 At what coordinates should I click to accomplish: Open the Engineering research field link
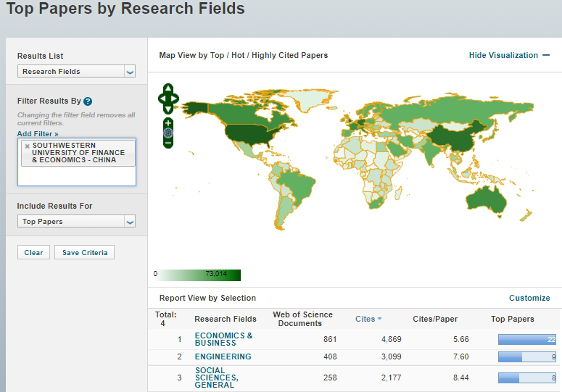[x=223, y=356]
